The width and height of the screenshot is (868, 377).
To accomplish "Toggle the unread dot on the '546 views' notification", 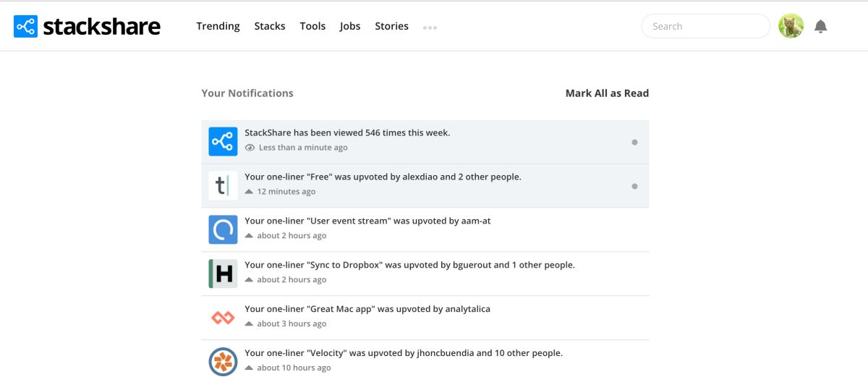I will coord(634,142).
